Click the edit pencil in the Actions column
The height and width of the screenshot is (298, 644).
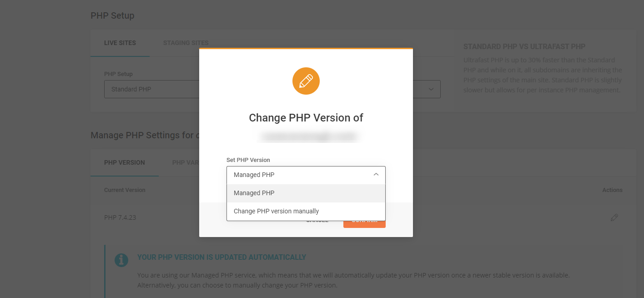click(x=614, y=217)
